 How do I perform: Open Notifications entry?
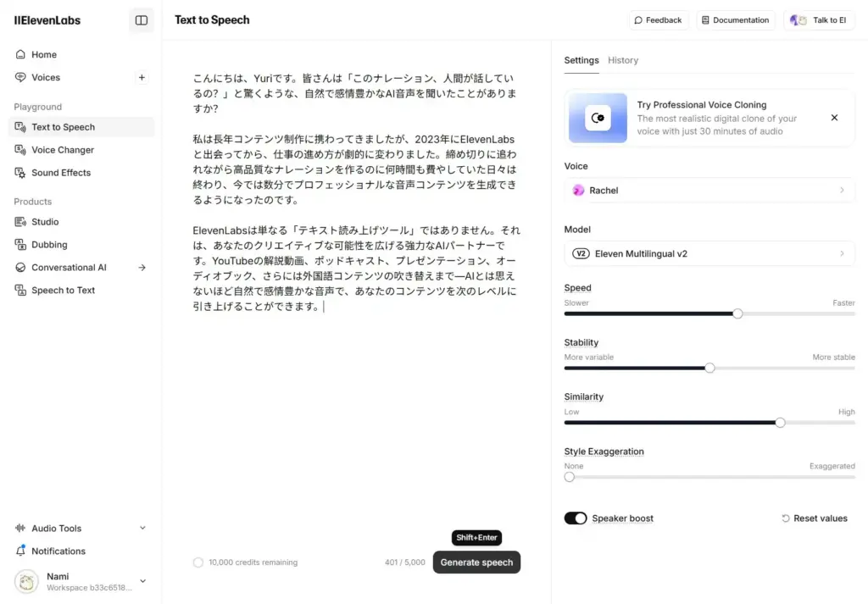click(81, 551)
